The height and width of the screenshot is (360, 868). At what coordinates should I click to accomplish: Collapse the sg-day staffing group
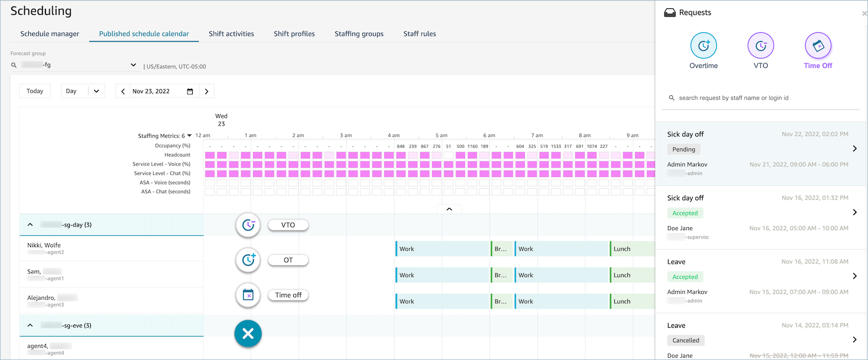pyautogui.click(x=30, y=225)
